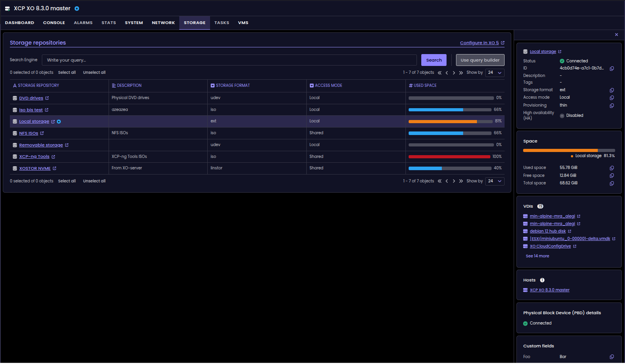Viewport: 625px width, 364px height.
Task: Close the side details panel
Action: coord(616,35)
